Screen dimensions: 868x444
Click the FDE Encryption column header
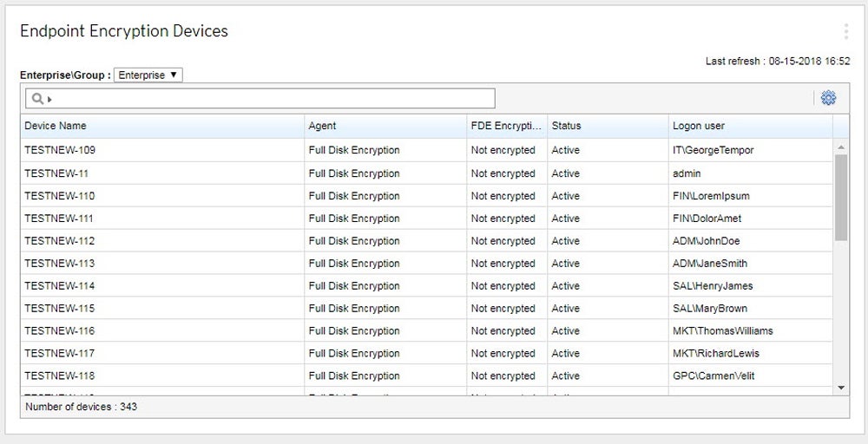coord(506,126)
